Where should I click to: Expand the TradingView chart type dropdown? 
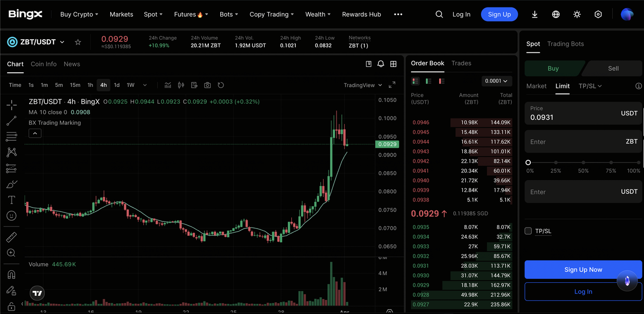coord(363,85)
